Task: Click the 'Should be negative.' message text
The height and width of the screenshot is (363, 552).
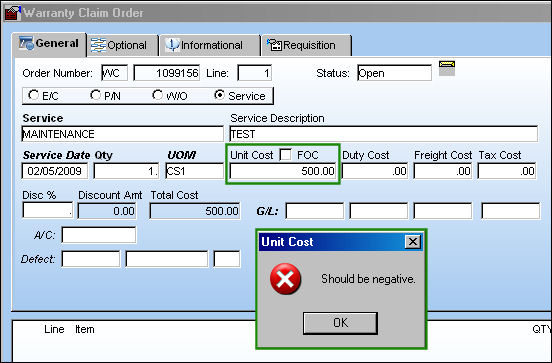Action: pos(368,279)
